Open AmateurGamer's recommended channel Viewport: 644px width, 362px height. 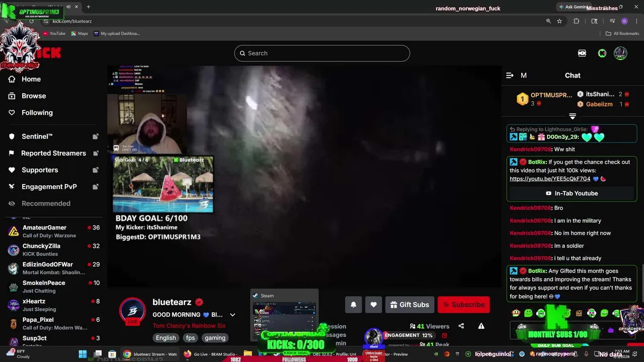click(53, 231)
